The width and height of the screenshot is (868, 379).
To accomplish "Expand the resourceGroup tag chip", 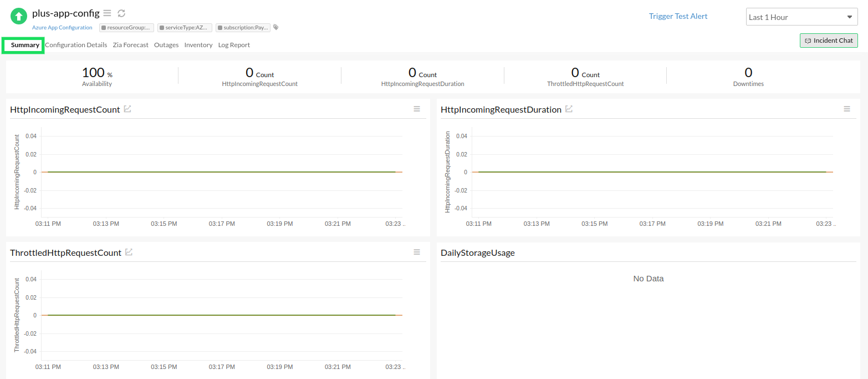I will 126,27.
